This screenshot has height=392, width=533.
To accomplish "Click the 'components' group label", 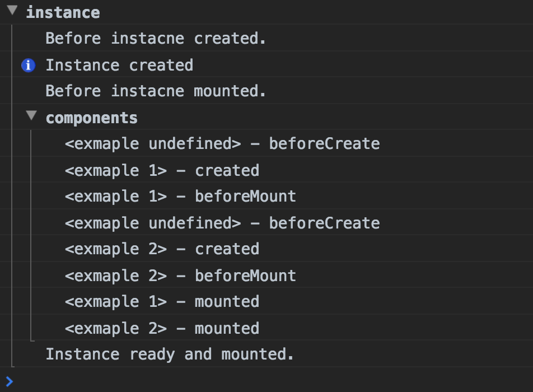I will tap(91, 118).
